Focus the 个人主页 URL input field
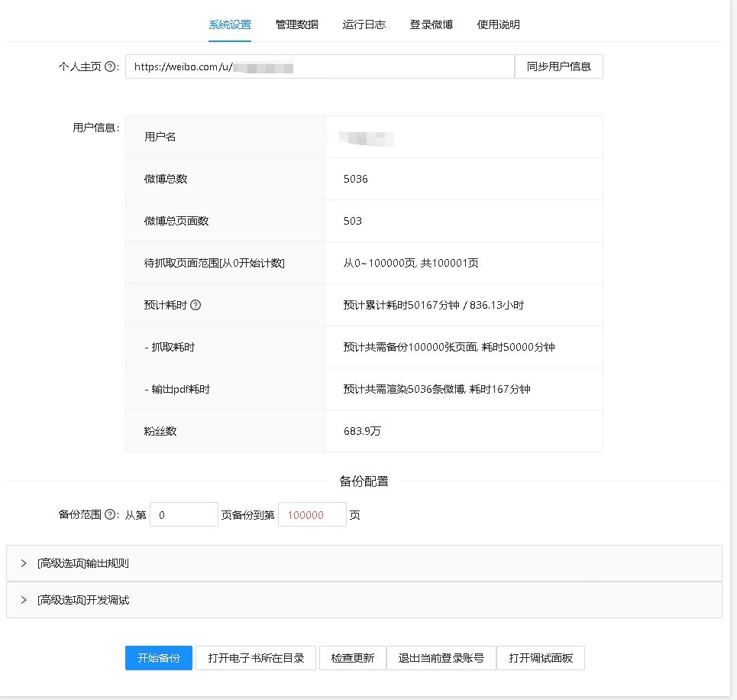 pyautogui.click(x=319, y=66)
